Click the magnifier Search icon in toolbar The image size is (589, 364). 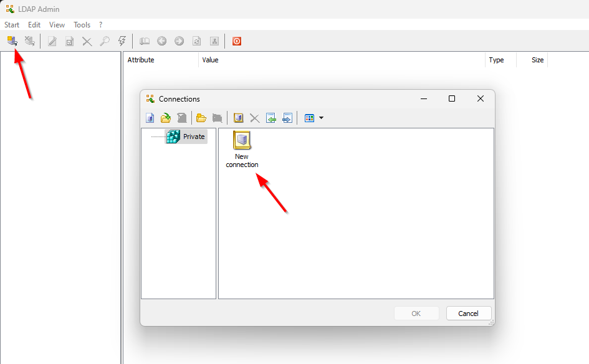(x=105, y=41)
